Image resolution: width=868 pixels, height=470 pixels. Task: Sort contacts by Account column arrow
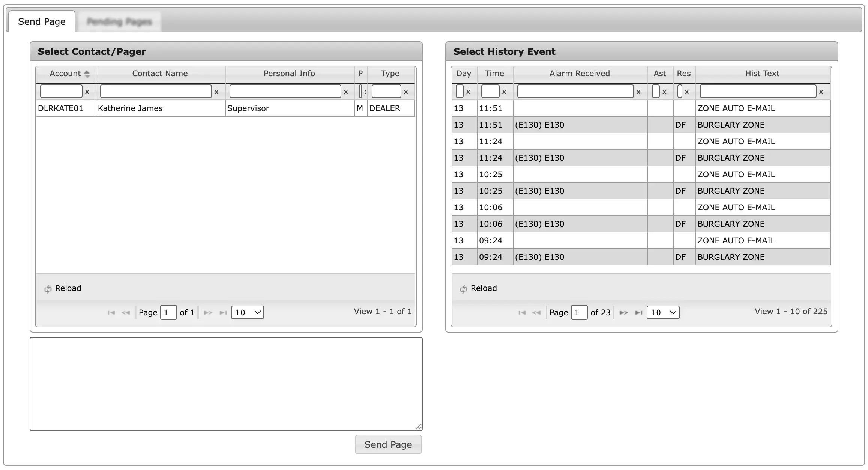tap(87, 74)
